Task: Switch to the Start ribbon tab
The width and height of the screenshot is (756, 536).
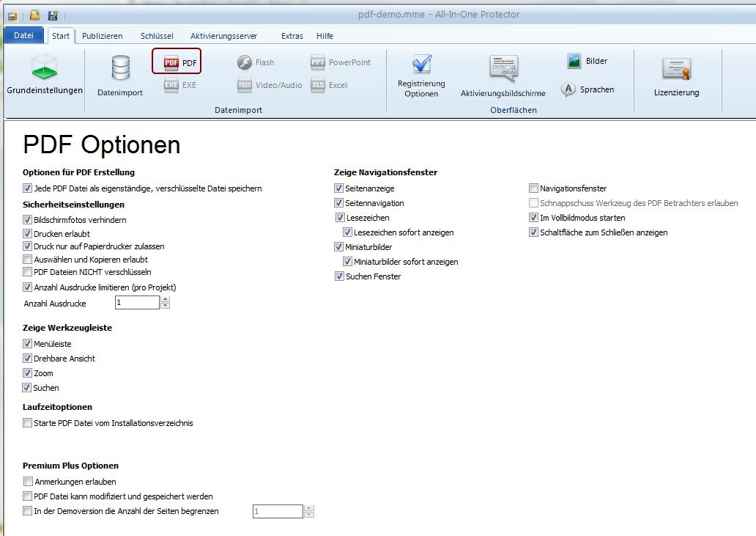Action: pyautogui.click(x=61, y=36)
